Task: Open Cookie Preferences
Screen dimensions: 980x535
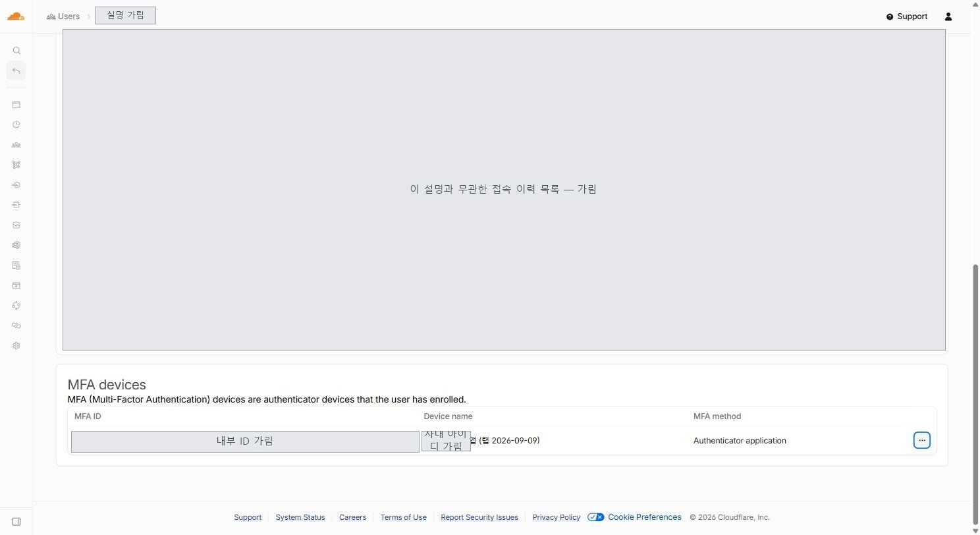Action: 635,517
